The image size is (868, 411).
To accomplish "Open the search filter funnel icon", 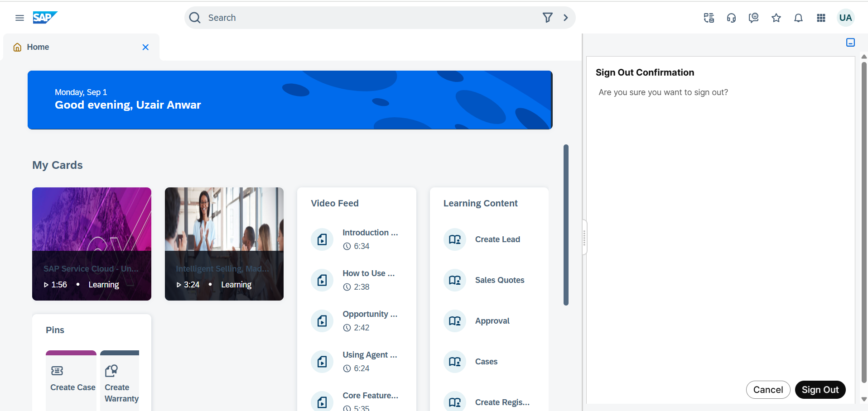I will coord(547,18).
